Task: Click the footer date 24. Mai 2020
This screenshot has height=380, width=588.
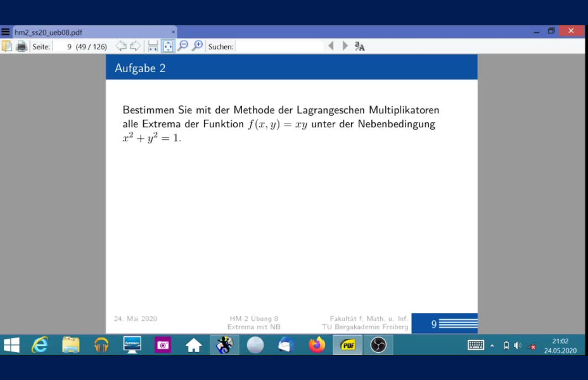Action: [x=136, y=319]
